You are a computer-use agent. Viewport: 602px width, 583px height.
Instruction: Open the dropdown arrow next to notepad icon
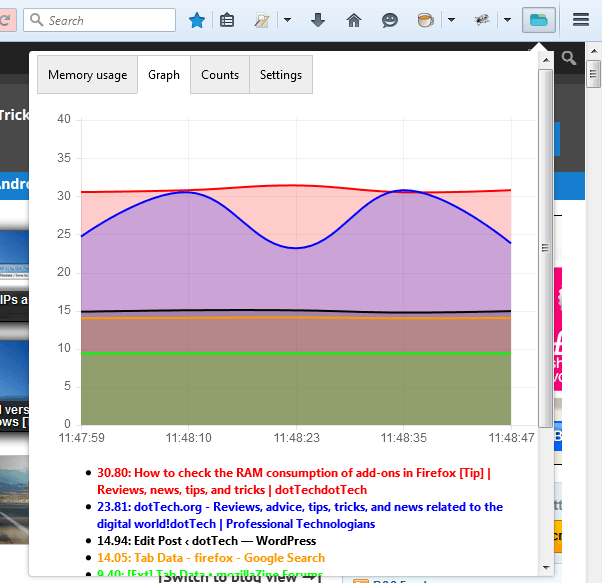click(287, 20)
